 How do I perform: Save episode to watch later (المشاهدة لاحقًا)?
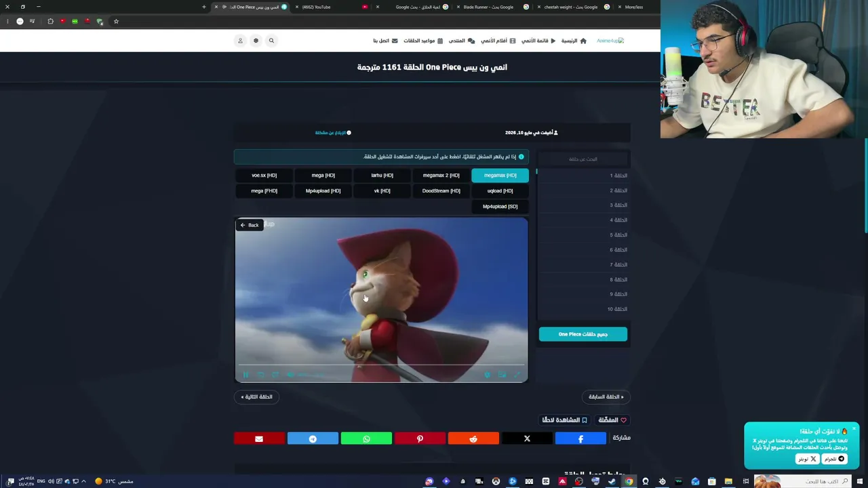point(565,420)
